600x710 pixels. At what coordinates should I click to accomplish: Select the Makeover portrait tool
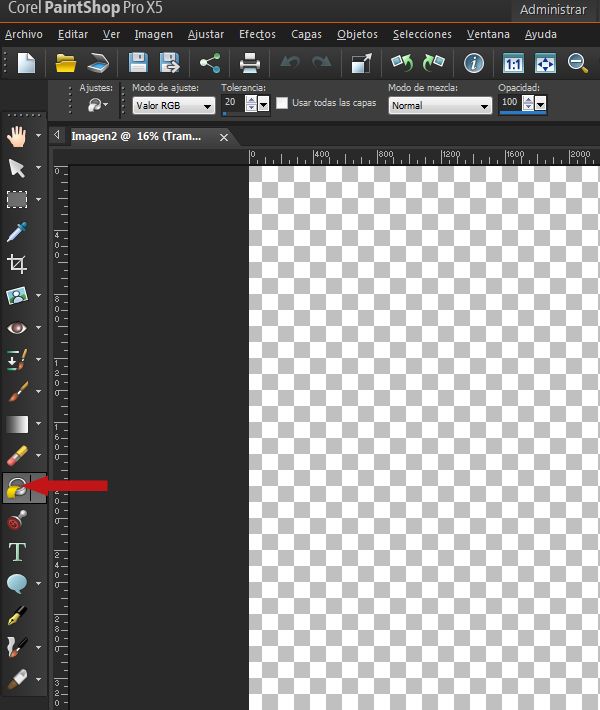coord(17,296)
